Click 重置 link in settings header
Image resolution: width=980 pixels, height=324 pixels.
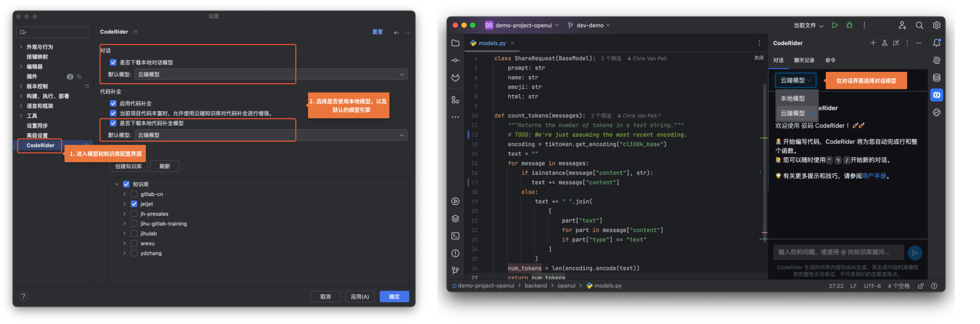click(x=378, y=32)
